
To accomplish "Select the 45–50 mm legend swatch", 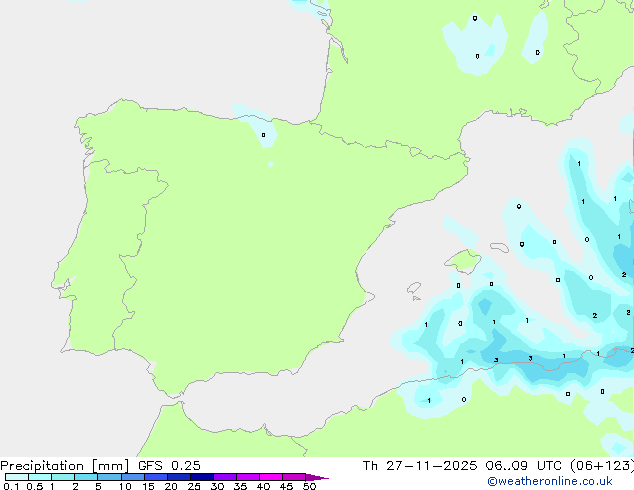I will point(294,477).
